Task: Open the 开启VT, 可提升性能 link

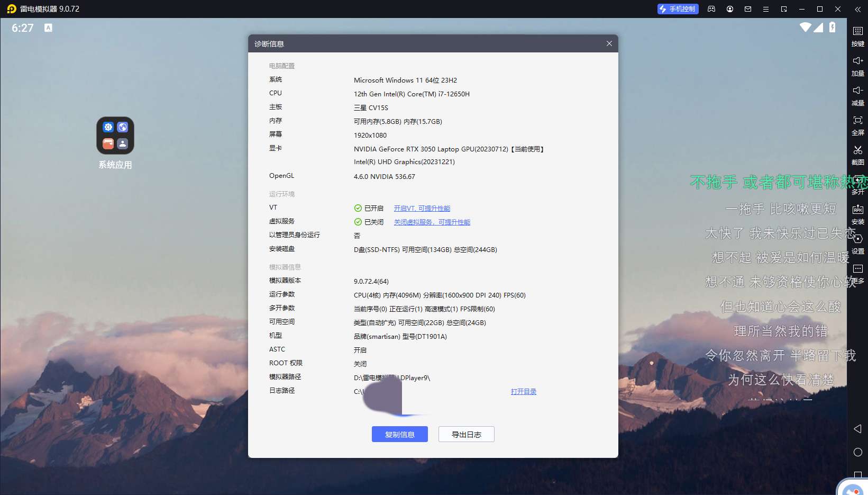Action: tap(422, 209)
